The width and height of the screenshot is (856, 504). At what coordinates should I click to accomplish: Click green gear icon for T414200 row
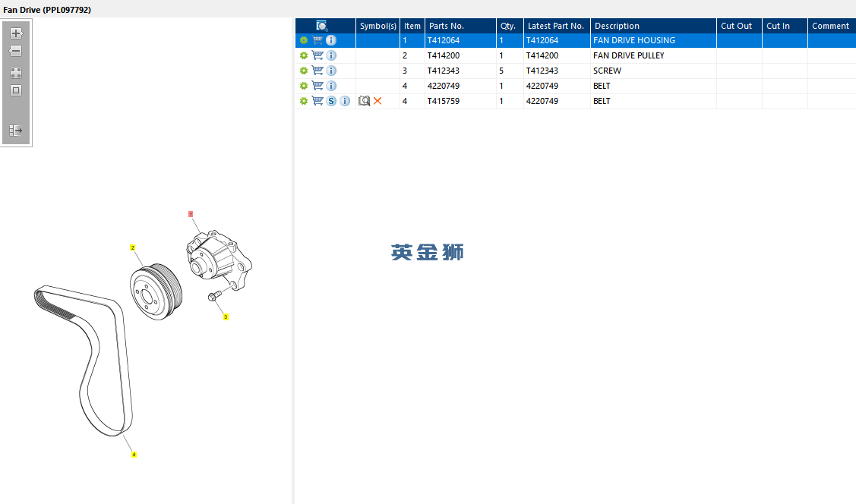tap(304, 55)
